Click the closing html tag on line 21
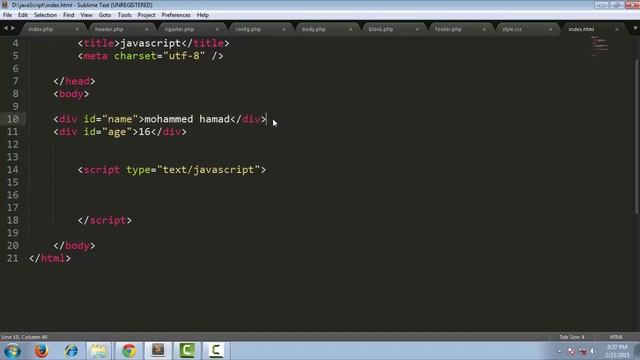This screenshot has height=360, width=640. [50, 258]
